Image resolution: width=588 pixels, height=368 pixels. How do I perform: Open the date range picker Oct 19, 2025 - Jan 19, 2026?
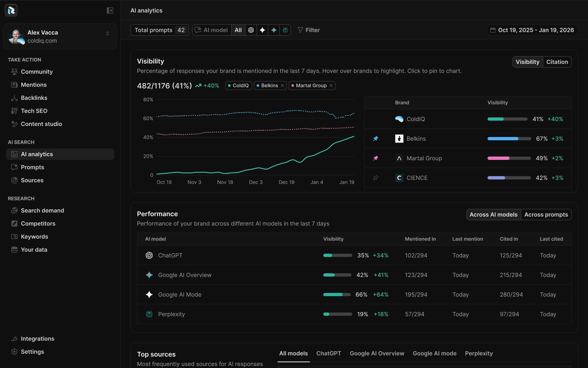click(x=532, y=30)
